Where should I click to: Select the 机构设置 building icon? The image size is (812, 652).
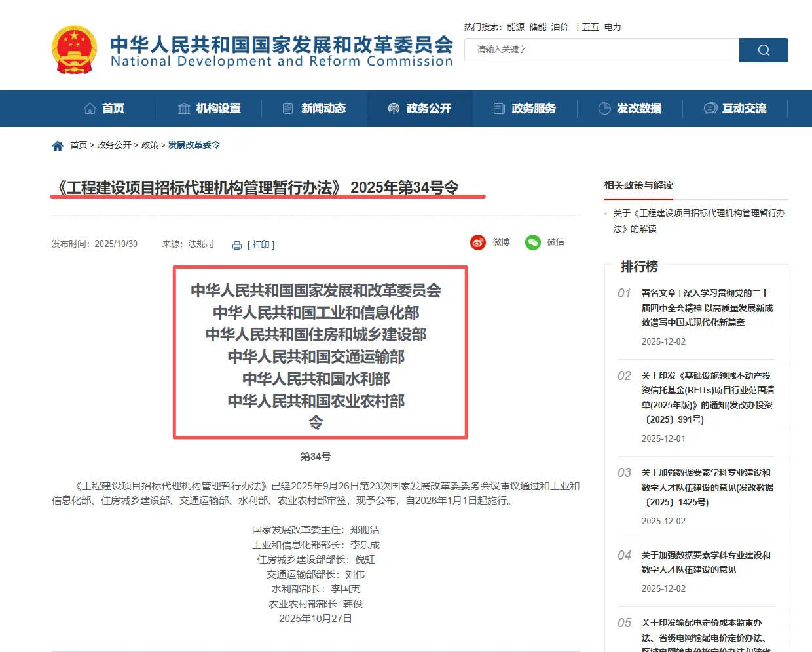click(184, 108)
